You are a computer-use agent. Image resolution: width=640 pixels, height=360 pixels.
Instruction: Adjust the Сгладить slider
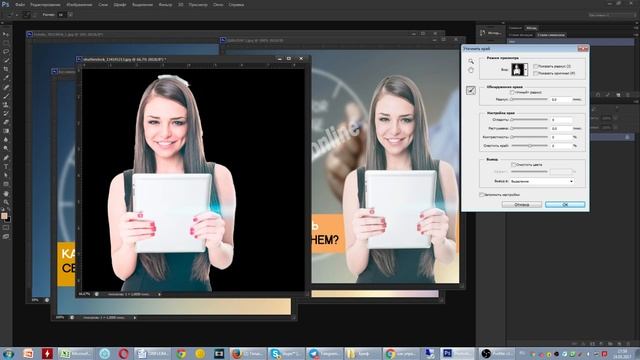click(529, 120)
